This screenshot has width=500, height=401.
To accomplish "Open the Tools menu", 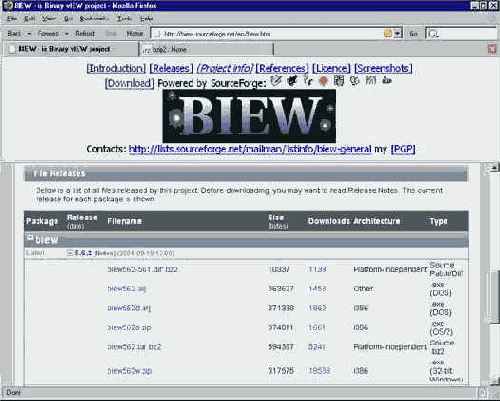I will 124,19.
